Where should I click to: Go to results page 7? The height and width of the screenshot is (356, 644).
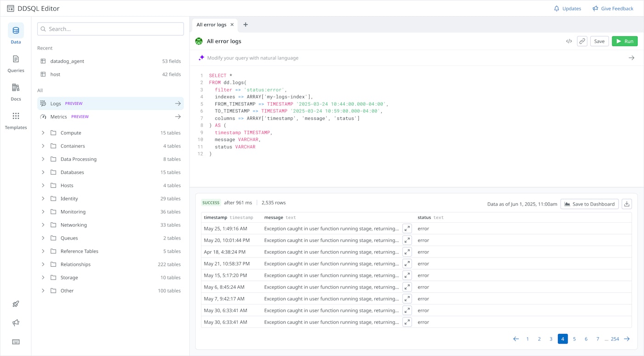pos(598,339)
